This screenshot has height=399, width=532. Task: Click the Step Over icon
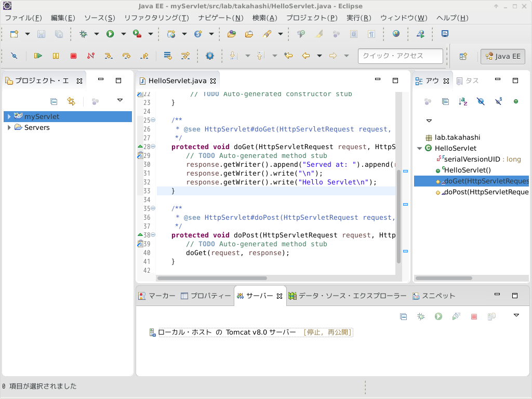tap(126, 56)
